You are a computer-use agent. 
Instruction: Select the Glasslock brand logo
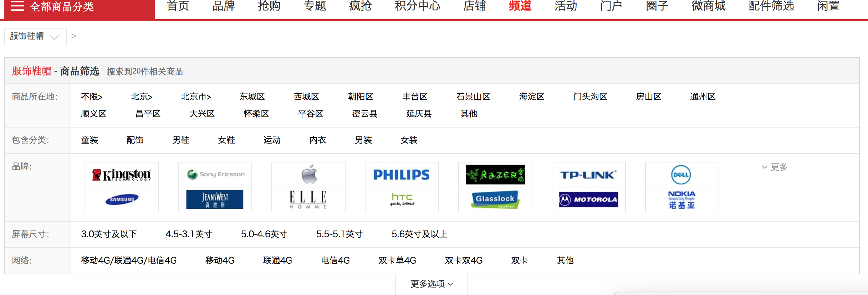pyautogui.click(x=495, y=200)
